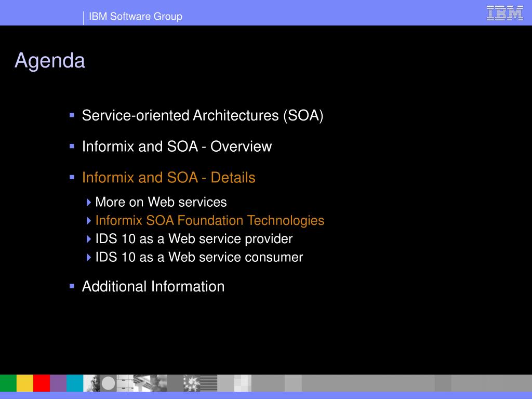
Task: Click arrow bullet beside 'Informix SOA Foundation Technologies'
Action: pos(88,221)
